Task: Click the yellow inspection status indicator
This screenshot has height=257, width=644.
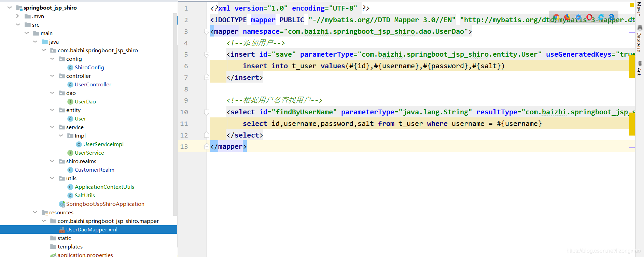Action: point(632,5)
